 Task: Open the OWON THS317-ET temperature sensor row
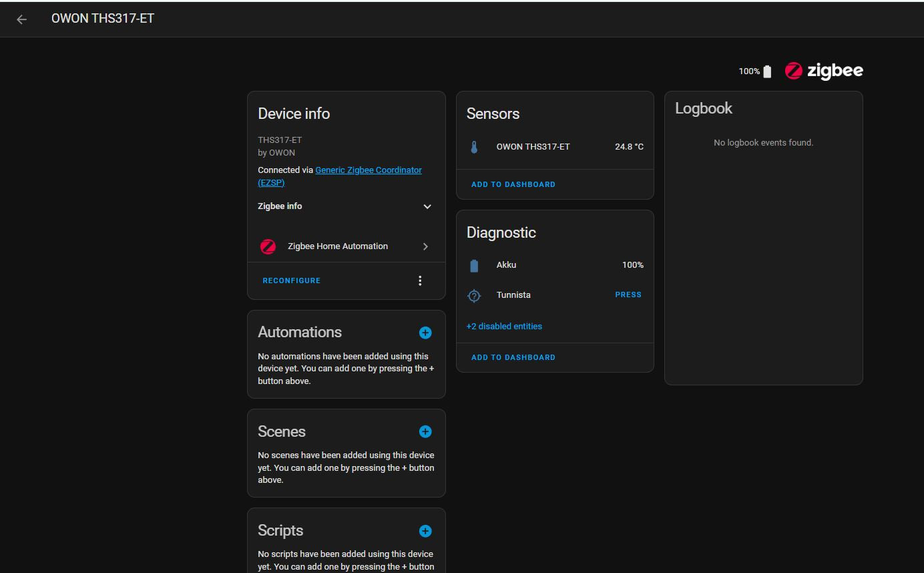pos(555,147)
